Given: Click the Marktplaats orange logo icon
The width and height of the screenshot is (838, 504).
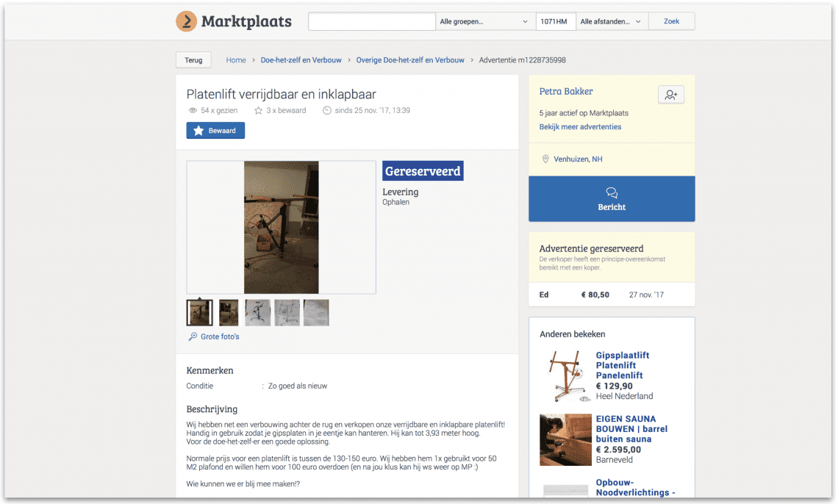Looking at the screenshot, I should 186,21.
